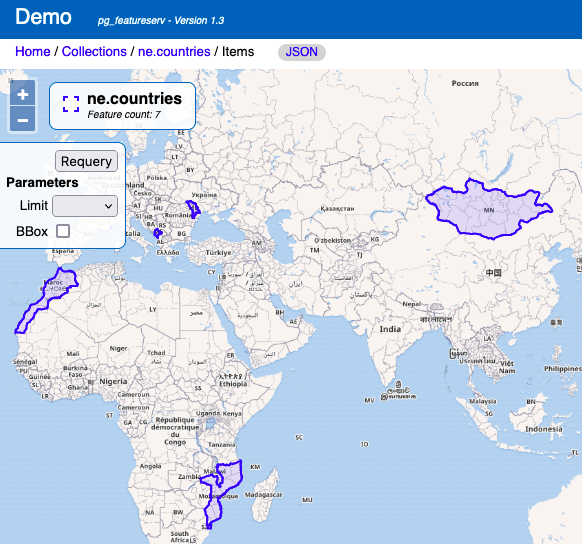The width and height of the screenshot is (582, 544).
Task: Click the Requery button
Action: click(x=86, y=161)
